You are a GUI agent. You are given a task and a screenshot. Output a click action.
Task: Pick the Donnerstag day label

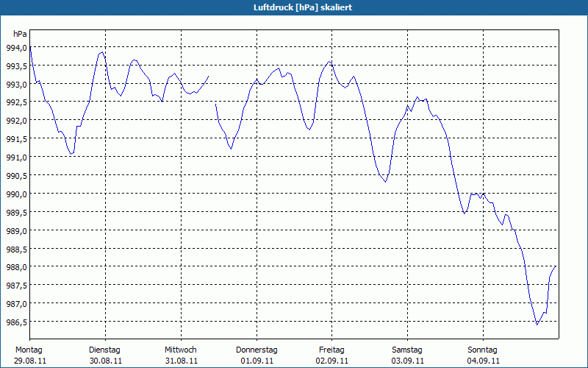(x=257, y=350)
